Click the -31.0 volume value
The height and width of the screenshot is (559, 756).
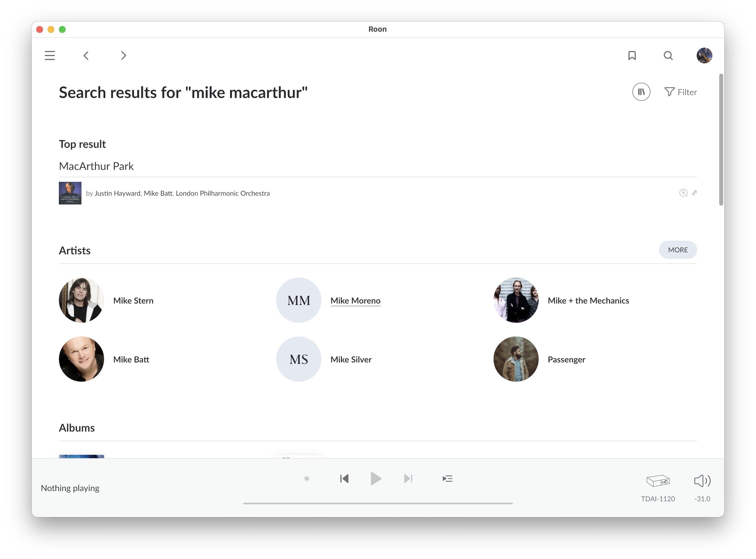[702, 499]
